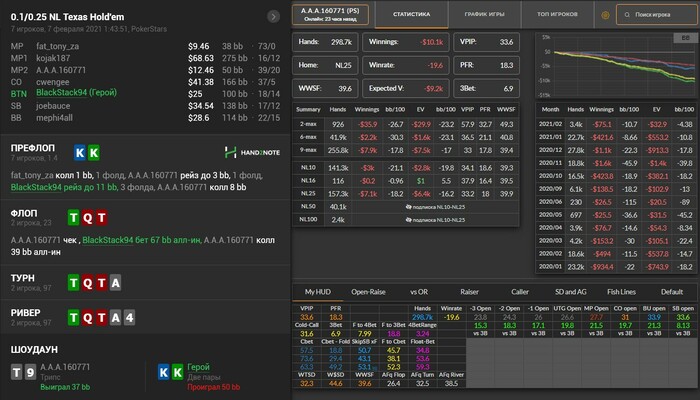Click the T card in A.A.A.160771's showdown hand
This screenshot has width=700, height=400.
pos(17,372)
